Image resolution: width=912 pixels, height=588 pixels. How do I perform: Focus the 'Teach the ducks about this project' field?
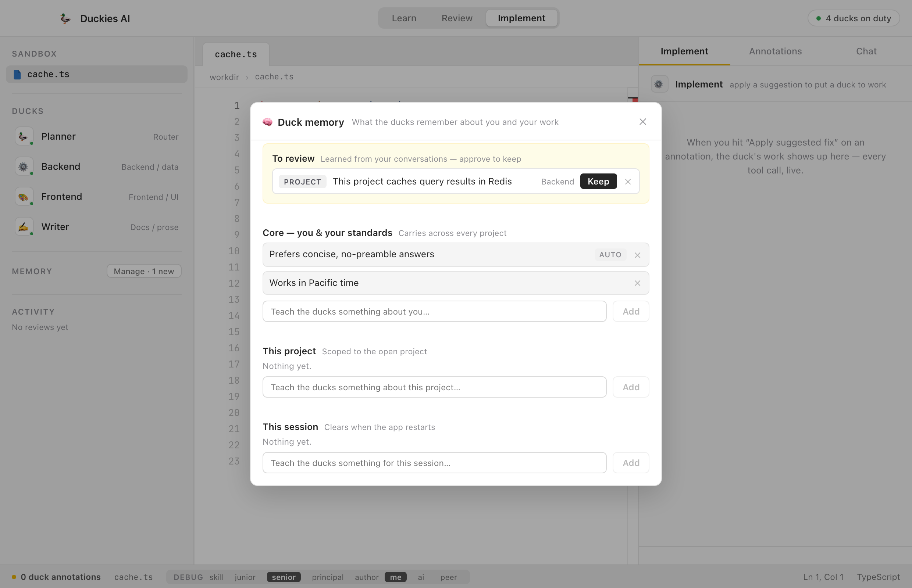point(434,387)
